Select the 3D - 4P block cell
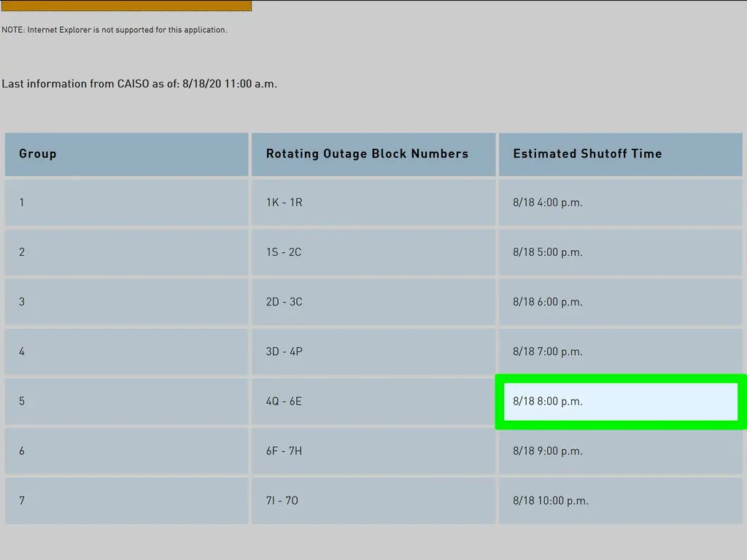Image resolution: width=747 pixels, height=560 pixels. (373, 351)
